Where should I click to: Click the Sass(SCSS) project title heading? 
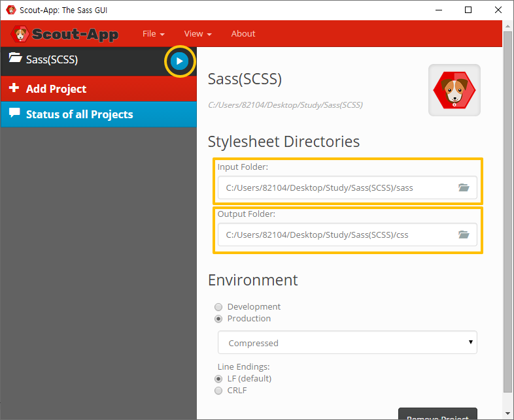[x=245, y=79]
